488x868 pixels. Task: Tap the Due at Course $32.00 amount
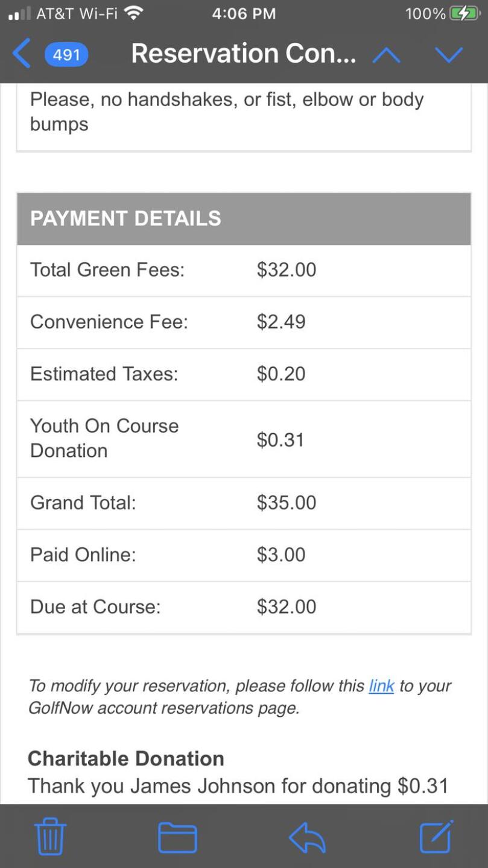[287, 606]
